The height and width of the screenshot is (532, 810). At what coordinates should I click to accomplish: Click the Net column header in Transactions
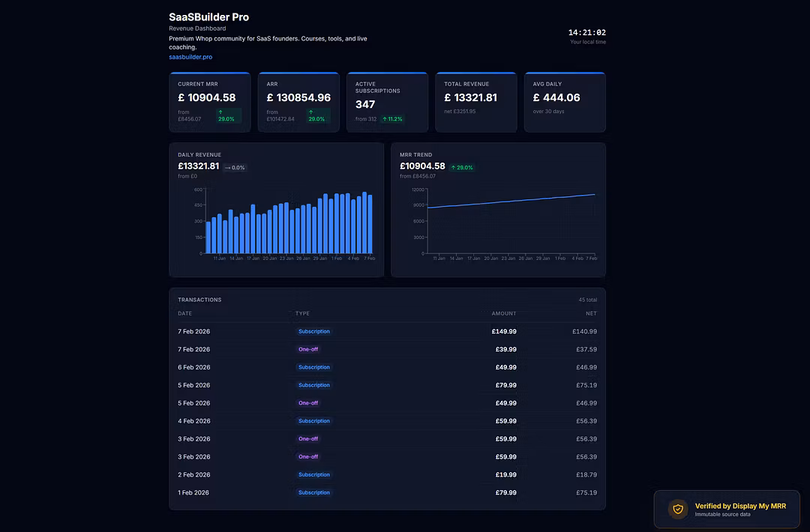point(591,313)
